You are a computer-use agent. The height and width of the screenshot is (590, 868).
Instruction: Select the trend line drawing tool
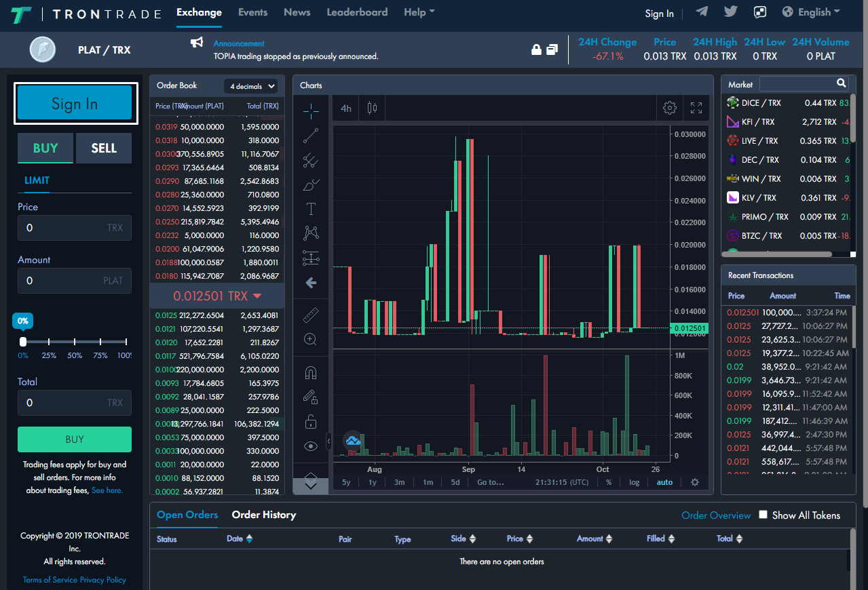[311, 136]
